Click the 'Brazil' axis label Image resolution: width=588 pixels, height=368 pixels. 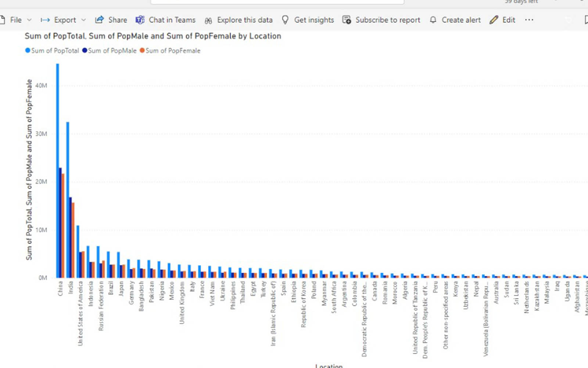click(111, 288)
